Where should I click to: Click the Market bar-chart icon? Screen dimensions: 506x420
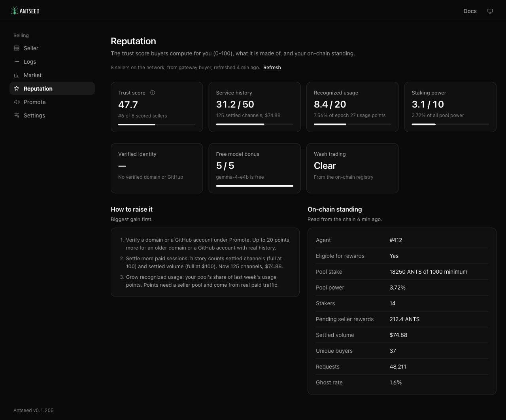[17, 75]
